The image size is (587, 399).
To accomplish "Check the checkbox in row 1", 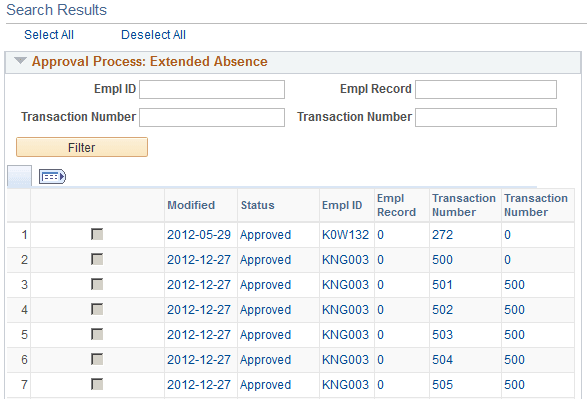I will tap(97, 234).
